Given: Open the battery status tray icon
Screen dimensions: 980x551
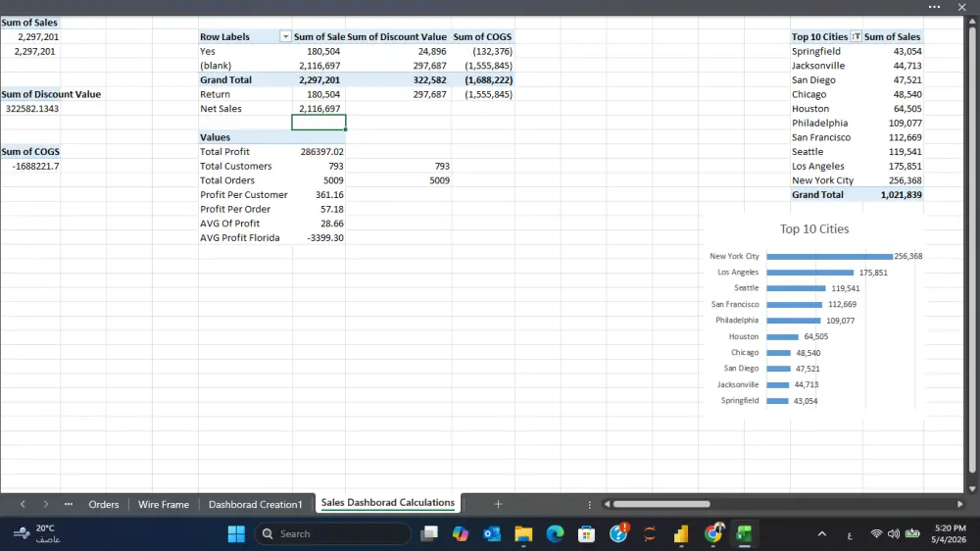Looking at the screenshot, I should tap(912, 533).
